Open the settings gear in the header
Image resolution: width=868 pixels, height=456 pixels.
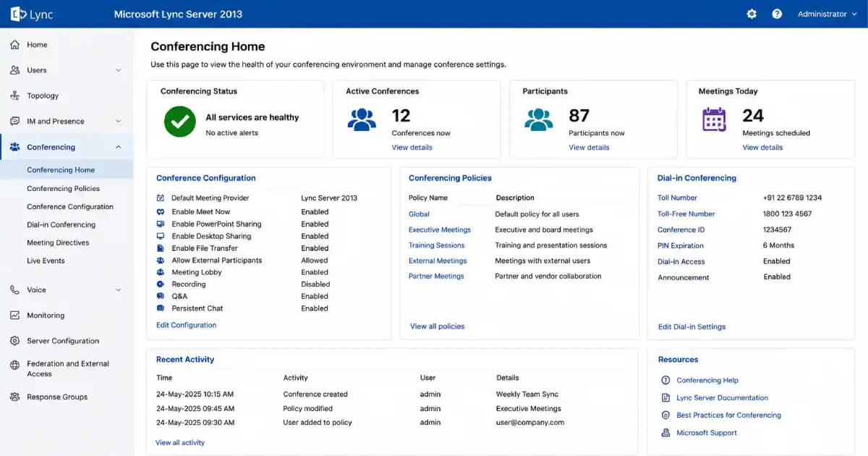[752, 14]
